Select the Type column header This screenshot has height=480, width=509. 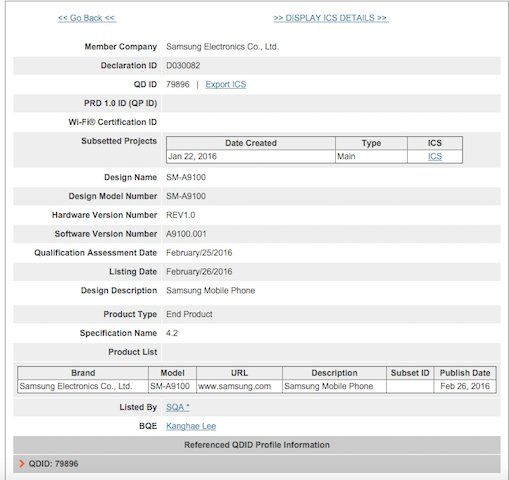coord(371,143)
